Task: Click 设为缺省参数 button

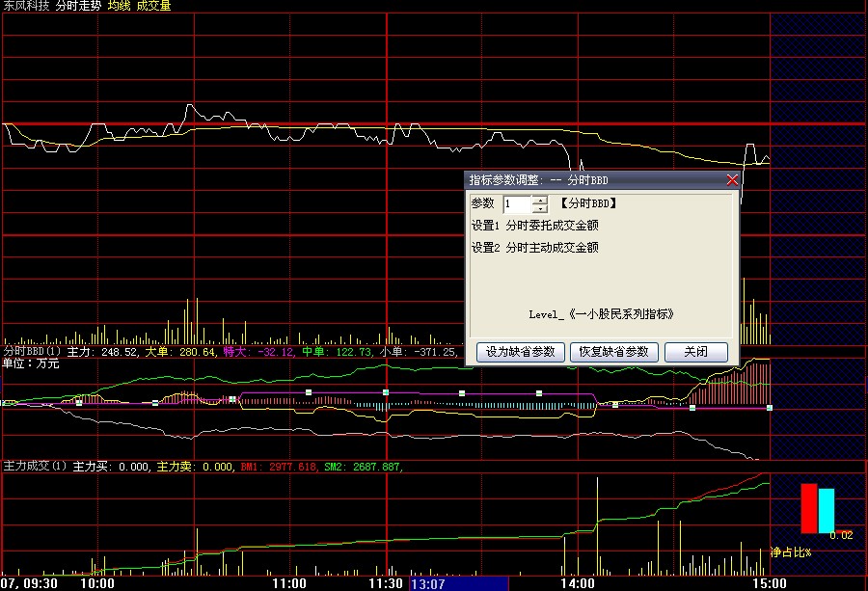Action: click(521, 352)
